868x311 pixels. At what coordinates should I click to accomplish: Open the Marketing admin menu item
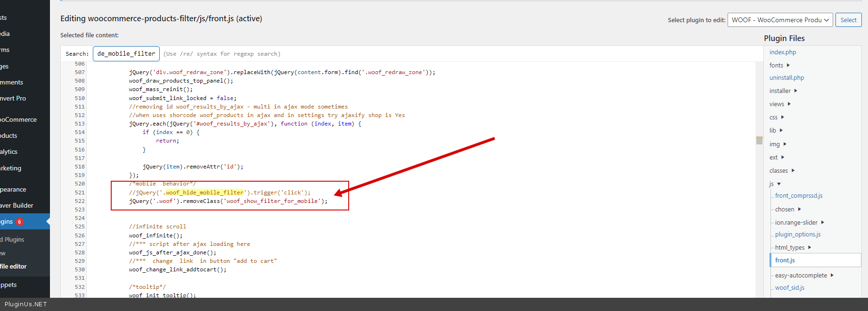(x=11, y=168)
